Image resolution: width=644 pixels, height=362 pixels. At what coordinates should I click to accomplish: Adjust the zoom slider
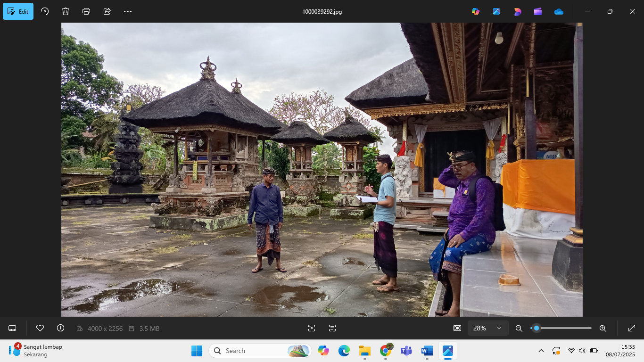535,328
